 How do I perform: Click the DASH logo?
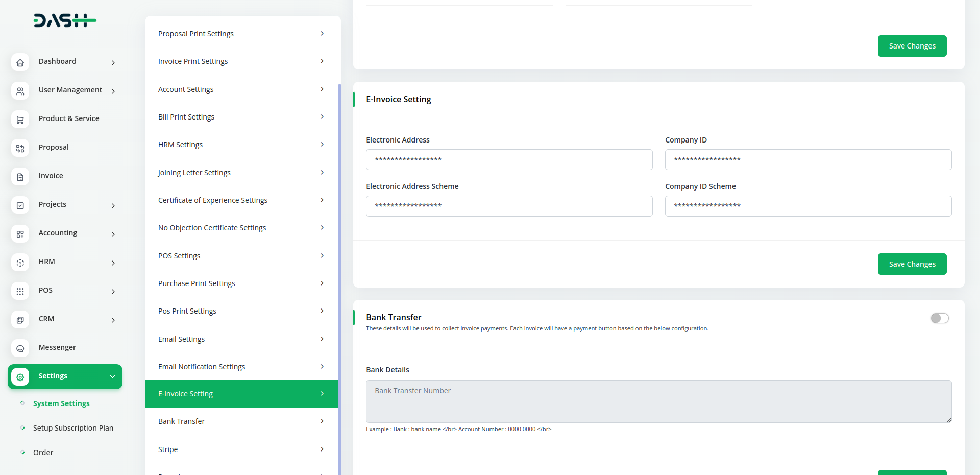[x=65, y=20]
